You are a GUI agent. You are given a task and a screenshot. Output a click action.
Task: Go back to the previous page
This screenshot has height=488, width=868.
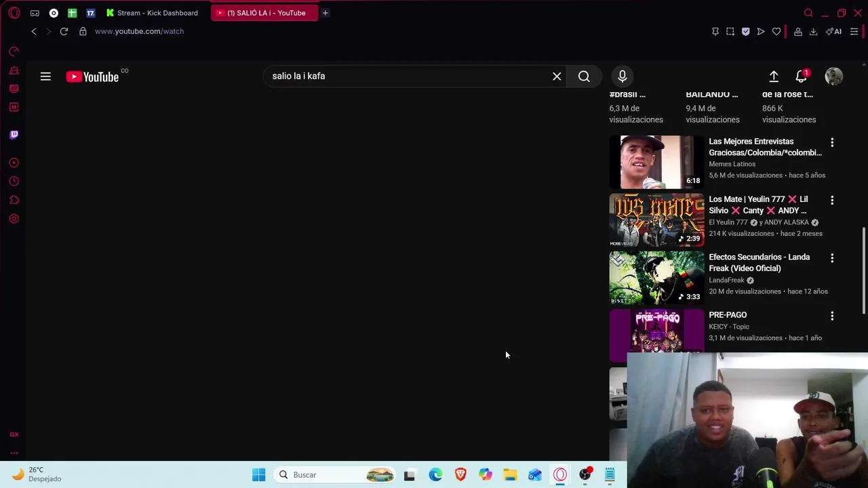[34, 31]
